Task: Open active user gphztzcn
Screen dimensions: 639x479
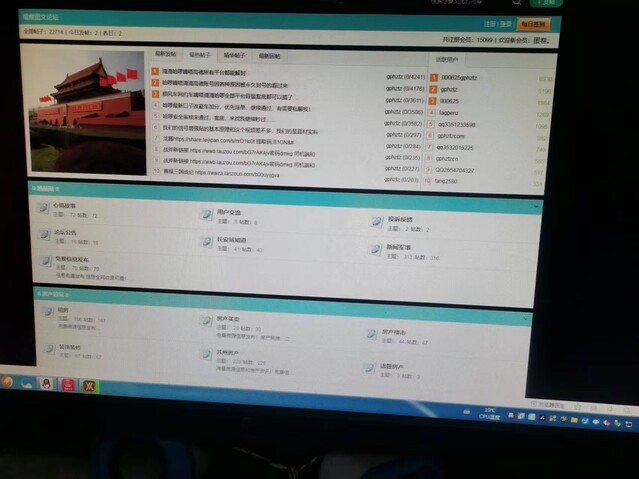Action: tap(447, 159)
